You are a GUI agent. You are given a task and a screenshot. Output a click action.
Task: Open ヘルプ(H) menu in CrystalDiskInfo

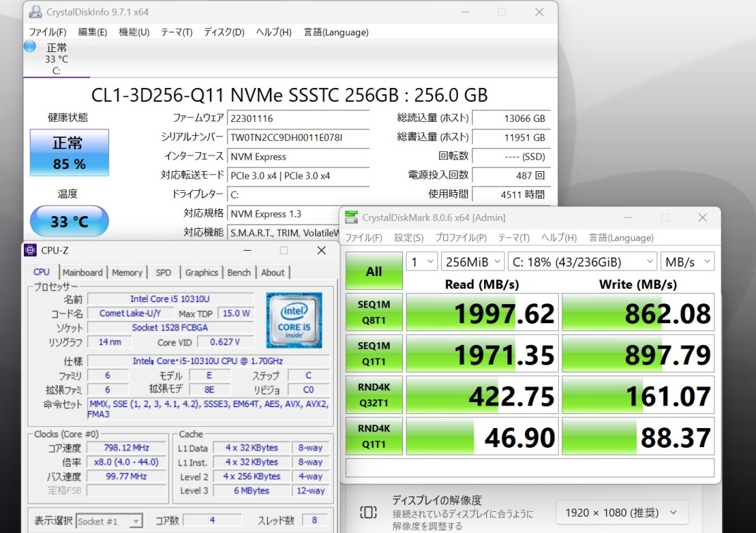(x=274, y=32)
